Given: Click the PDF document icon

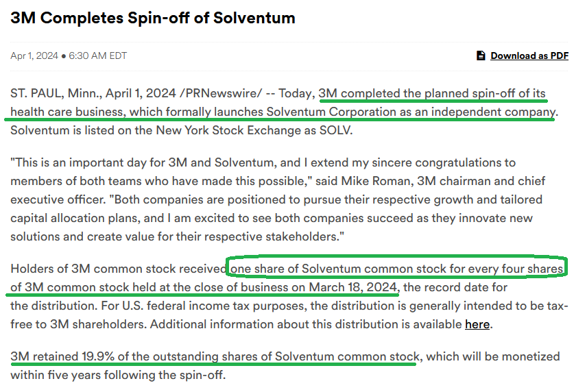Looking at the screenshot, I should [481, 56].
